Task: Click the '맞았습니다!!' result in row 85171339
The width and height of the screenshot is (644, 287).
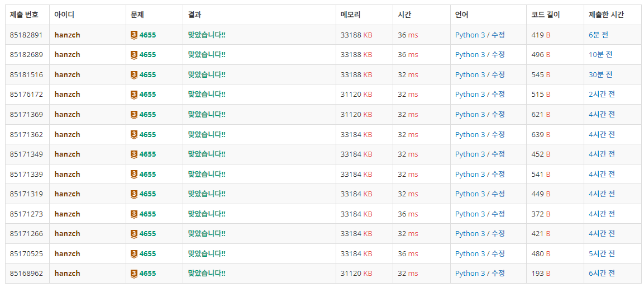Action: pos(207,174)
